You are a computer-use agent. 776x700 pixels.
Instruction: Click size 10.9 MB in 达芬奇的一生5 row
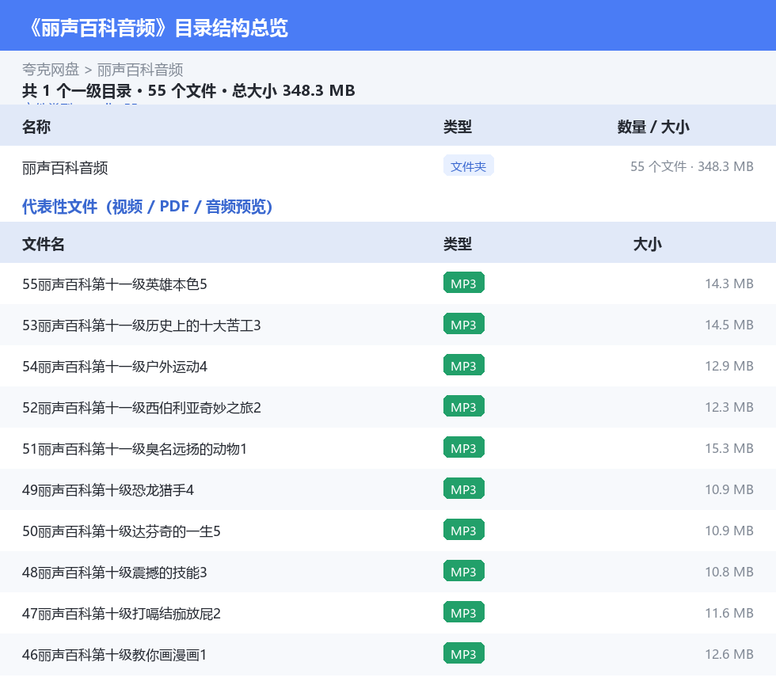tap(729, 531)
